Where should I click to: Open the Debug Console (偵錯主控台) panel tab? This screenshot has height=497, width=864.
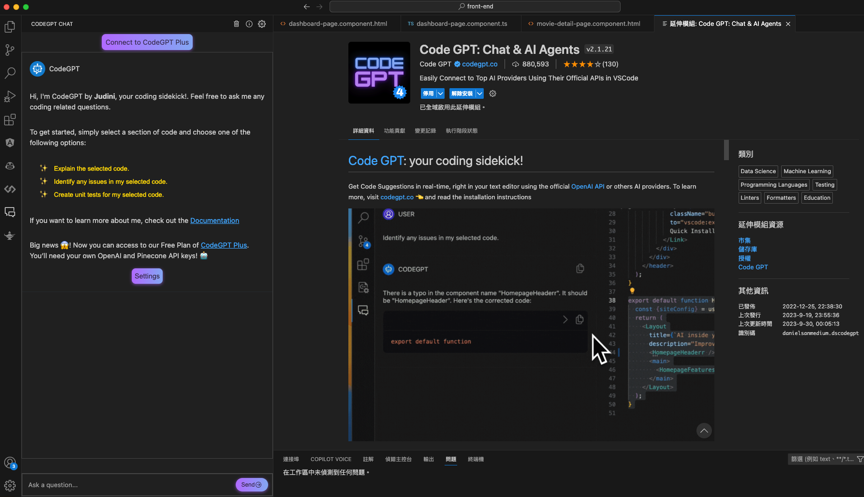click(x=398, y=459)
